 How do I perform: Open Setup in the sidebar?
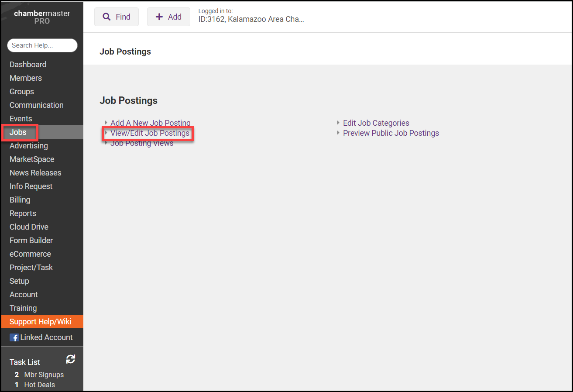click(x=19, y=281)
